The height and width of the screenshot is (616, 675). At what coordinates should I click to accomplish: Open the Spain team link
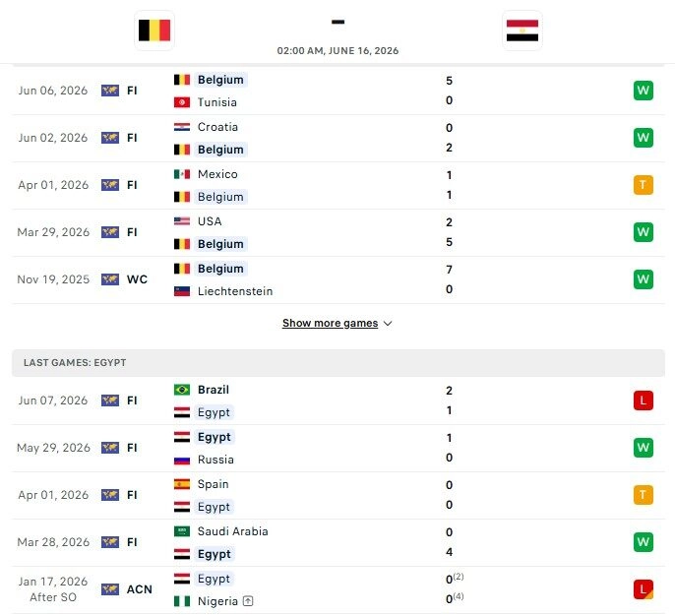pos(213,484)
